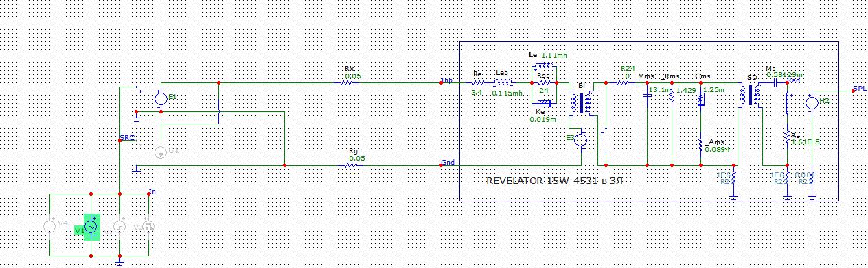
Task: Click the Inp node label
Action: [x=446, y=80]
